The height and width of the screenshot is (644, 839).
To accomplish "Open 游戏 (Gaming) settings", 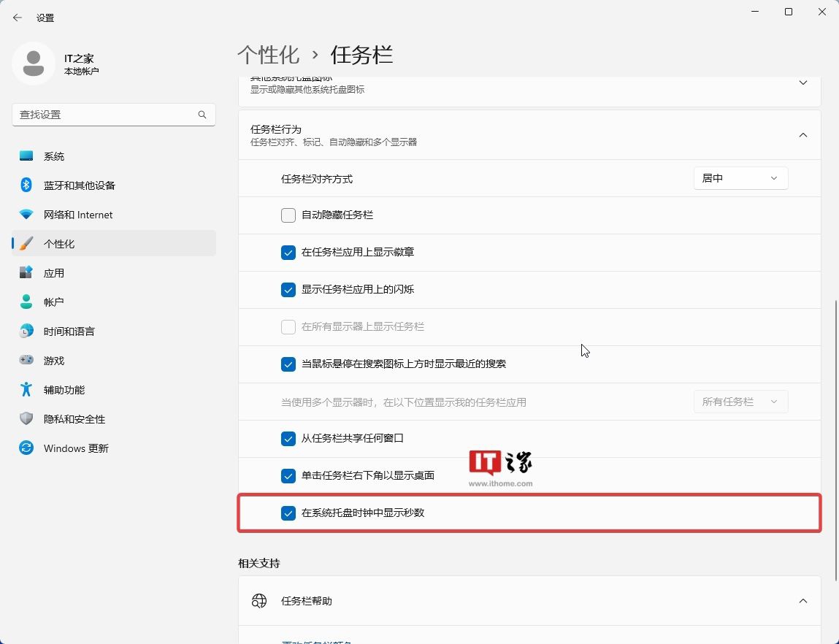I will 53,360.
